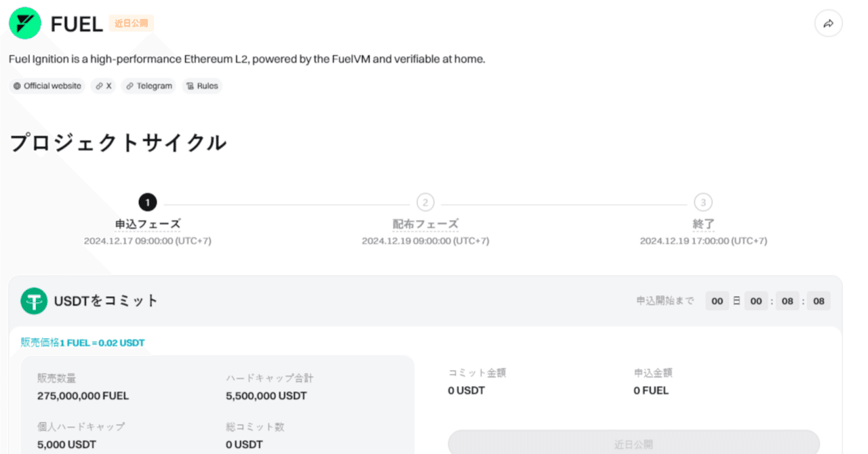Click the Rules document icon
This screenshot has height=454, width=868.
[191, 85]
